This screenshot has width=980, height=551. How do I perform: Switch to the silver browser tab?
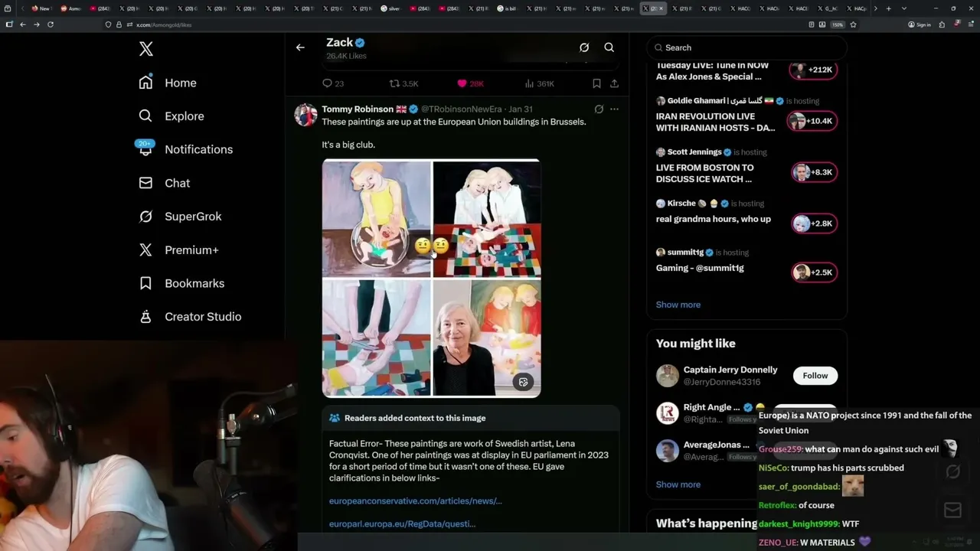point(390,8)
